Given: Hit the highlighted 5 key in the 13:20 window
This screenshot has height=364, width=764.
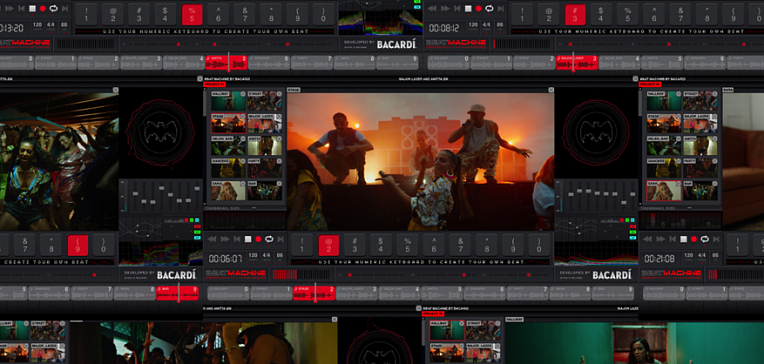Looking at the screenshot, I should [192, 15].
